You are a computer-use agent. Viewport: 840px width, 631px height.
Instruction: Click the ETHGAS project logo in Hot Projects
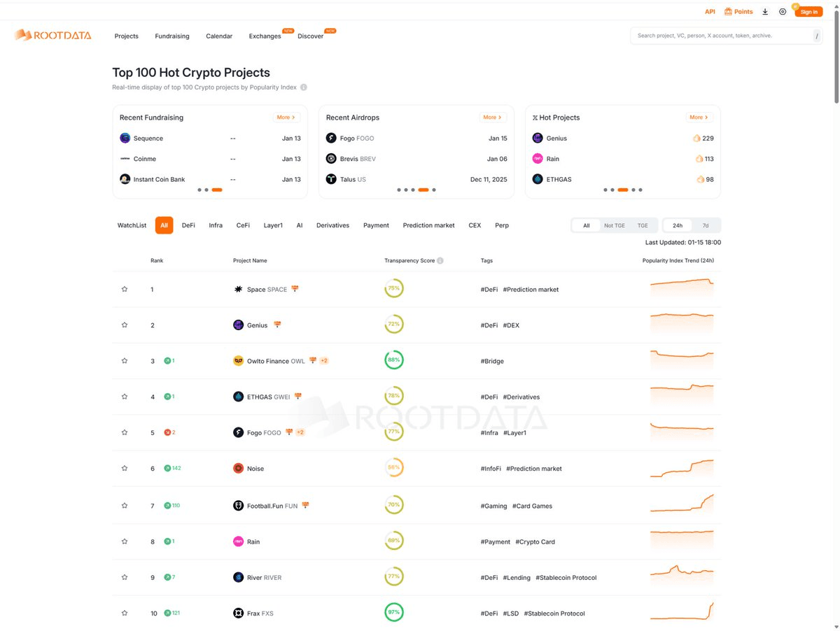click(x=537, y=179)
